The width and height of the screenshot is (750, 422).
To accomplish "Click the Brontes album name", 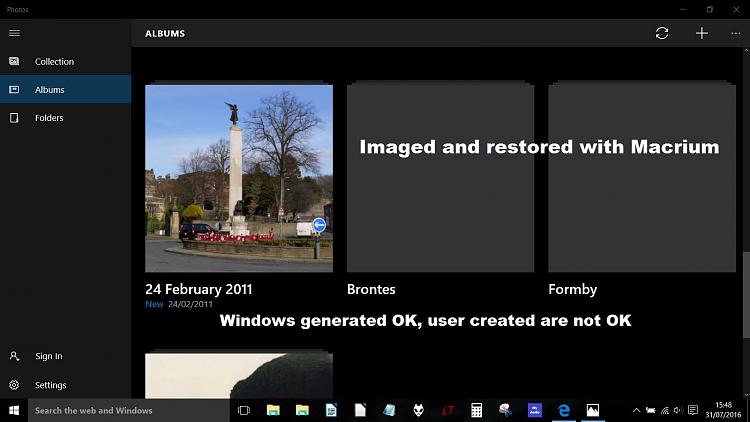I will click(371, 289).
